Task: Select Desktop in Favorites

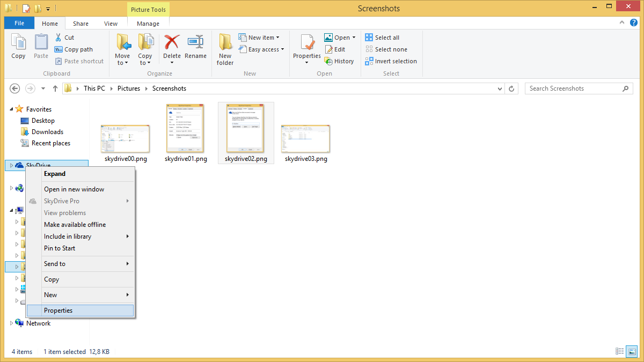Action: pos(38,121)
